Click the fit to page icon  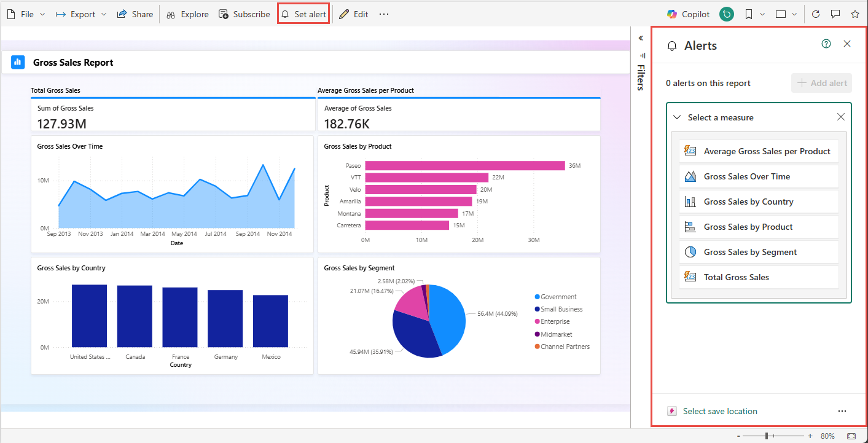851,436
